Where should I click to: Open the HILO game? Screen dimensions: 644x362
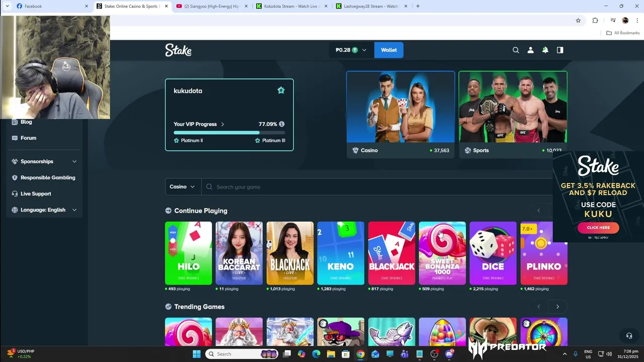(189, 253)
